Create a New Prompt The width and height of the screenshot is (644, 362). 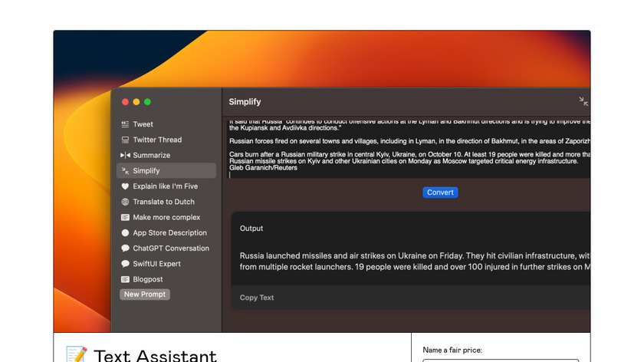(x=145, y=295)
